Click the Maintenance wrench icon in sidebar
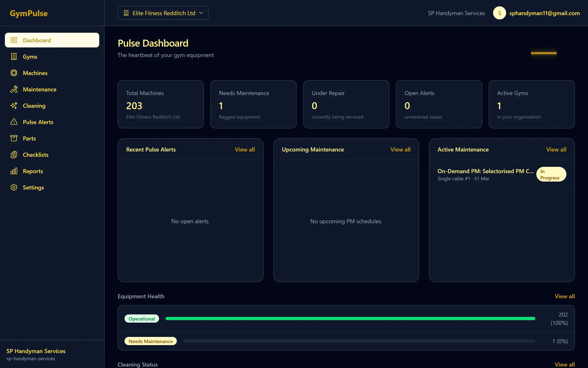The width and height of the screenshot is (588, 368). coord(14,89)
